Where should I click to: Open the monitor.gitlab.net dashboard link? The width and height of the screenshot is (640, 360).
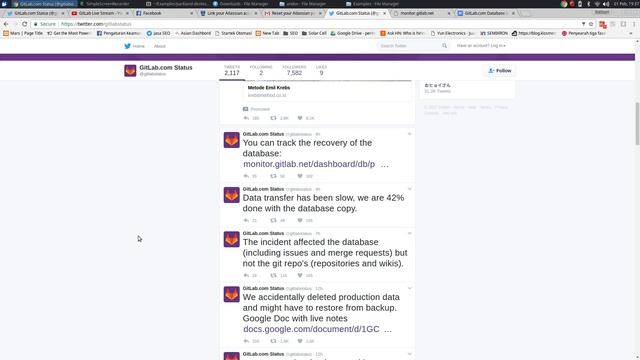[309, 164]
